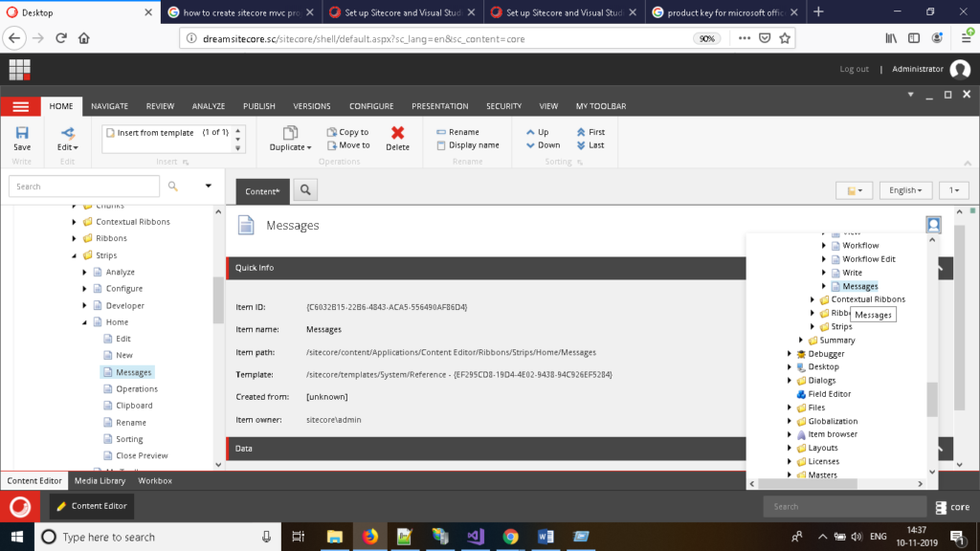The image size is (980, 551).
Task: Open the SECURITY ribbon tab
Action: coord(503,106)
